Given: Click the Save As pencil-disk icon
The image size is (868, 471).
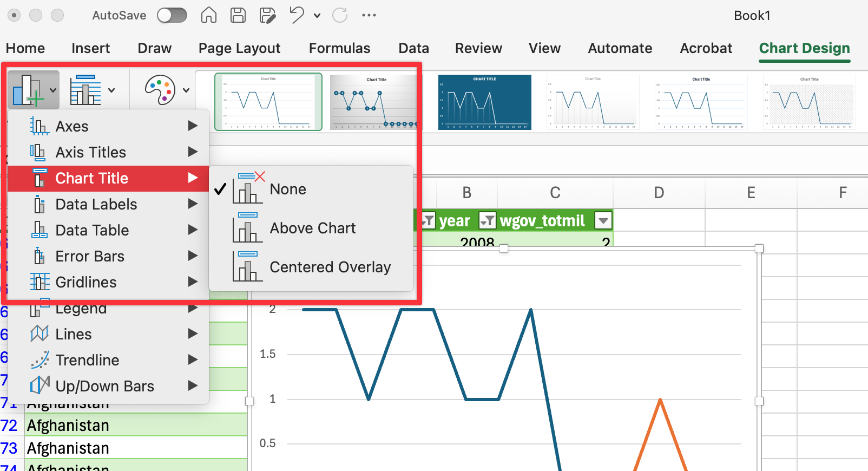Looking at the screenshot, I should pyautogui.click(x=267, y=15).
